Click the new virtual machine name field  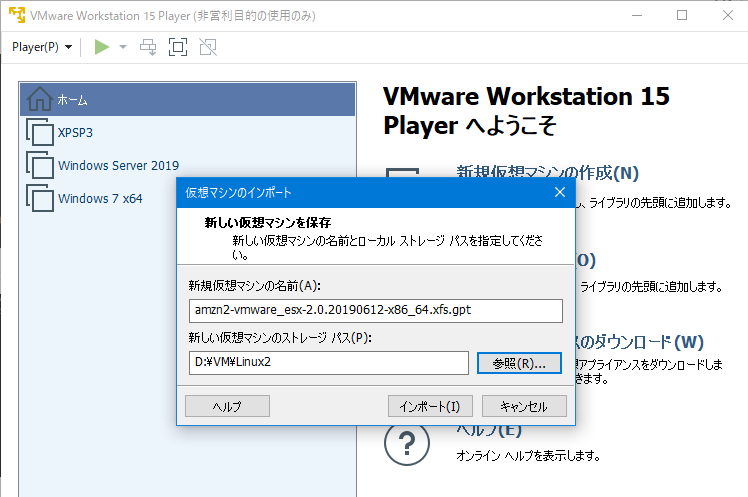pyautogui.click(x=376, y=311)
